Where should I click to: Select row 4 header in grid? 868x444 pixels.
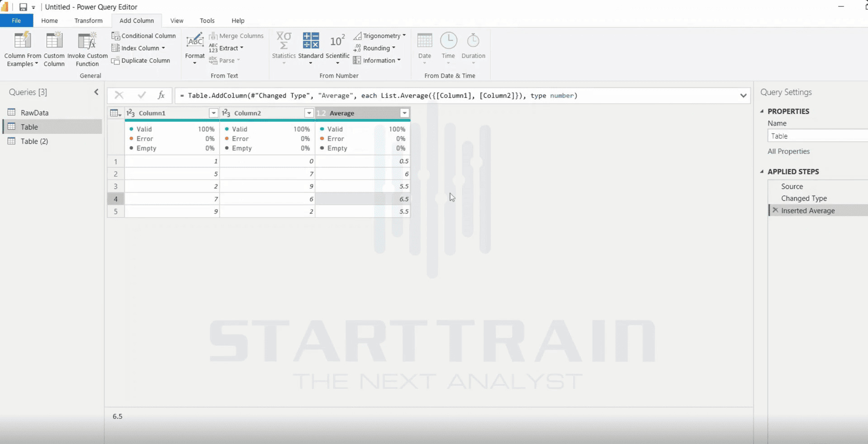coord(116,198)
